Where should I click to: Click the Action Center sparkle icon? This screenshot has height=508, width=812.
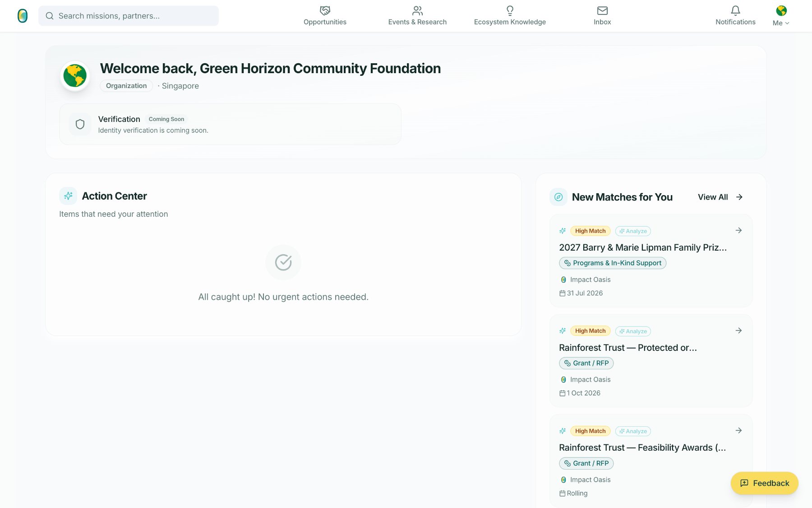point(68,196)
